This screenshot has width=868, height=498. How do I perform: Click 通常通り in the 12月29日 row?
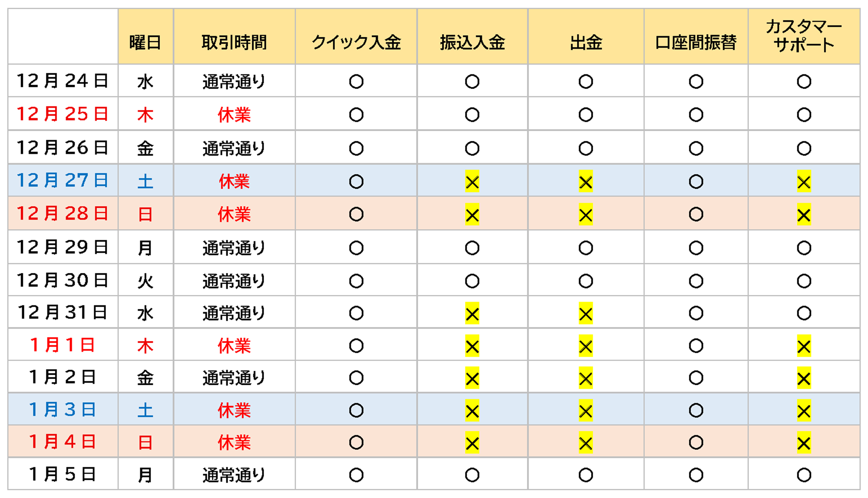pyautogui.click(x=234, y=248)
